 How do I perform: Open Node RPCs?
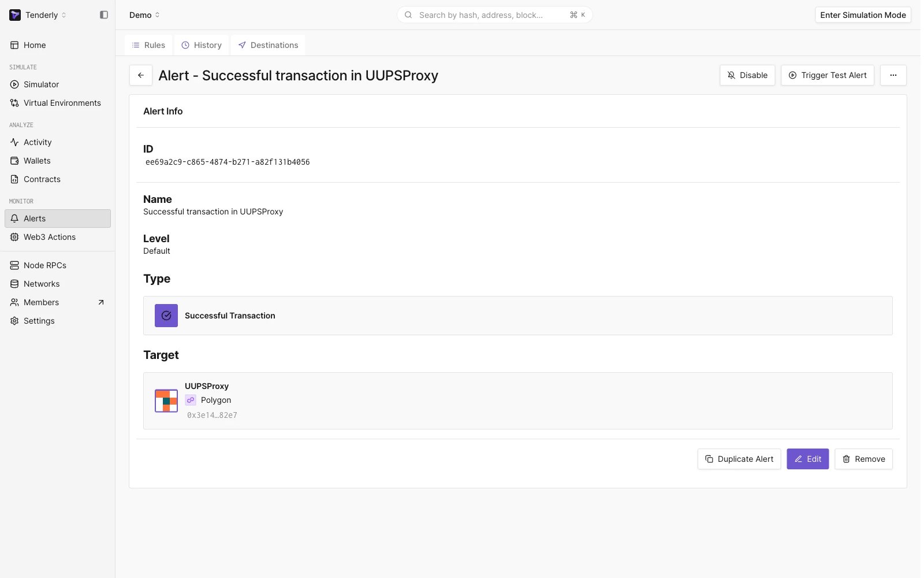[58, 265]
